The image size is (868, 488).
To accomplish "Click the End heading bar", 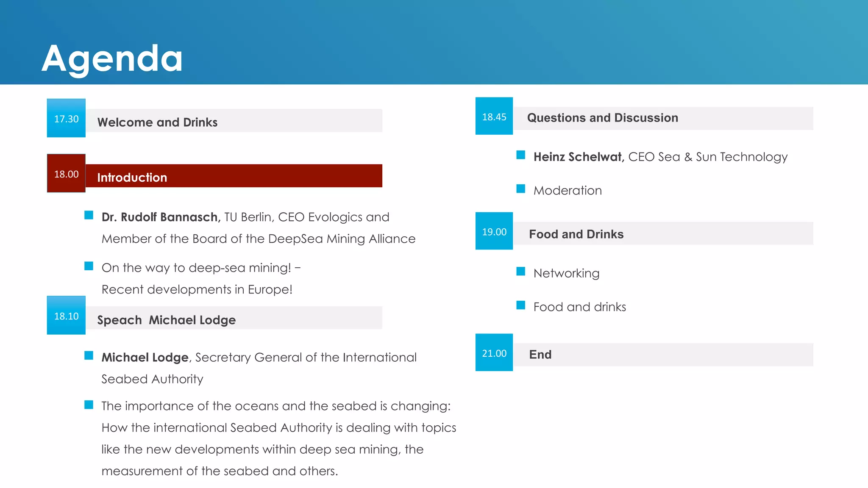I will (540, 355).
